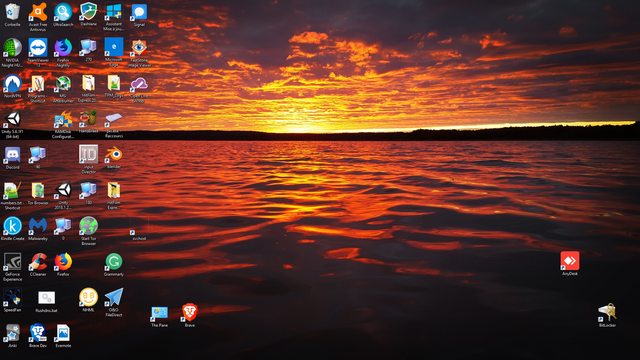Select the Evernote image file icon
640x360 pixels.
[x=63, y=334]
